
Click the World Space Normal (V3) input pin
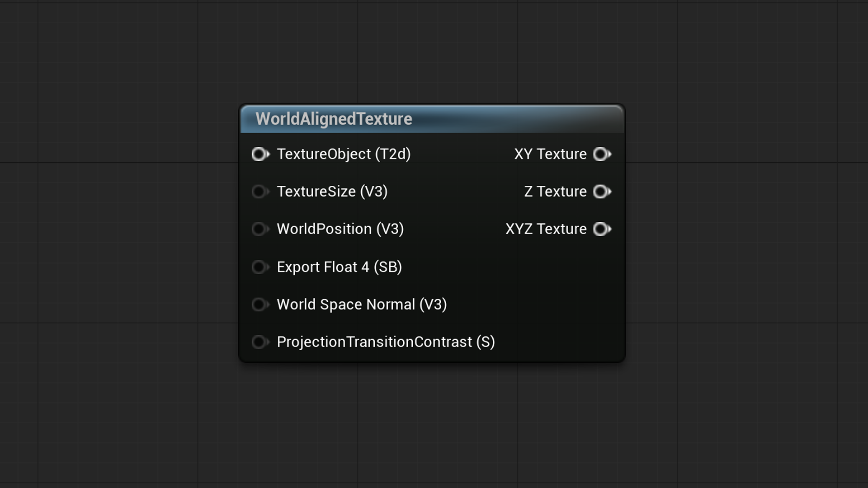coord(259,305)
